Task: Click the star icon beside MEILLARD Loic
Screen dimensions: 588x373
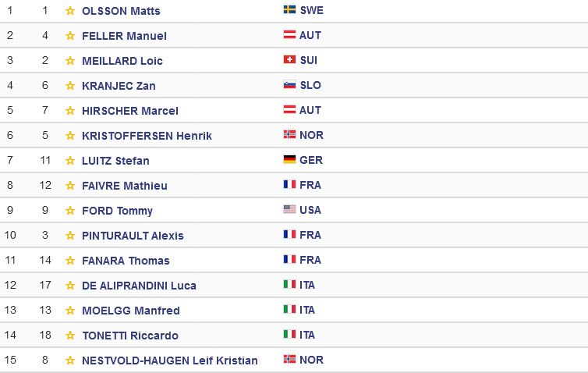Action: click(70, 61)
